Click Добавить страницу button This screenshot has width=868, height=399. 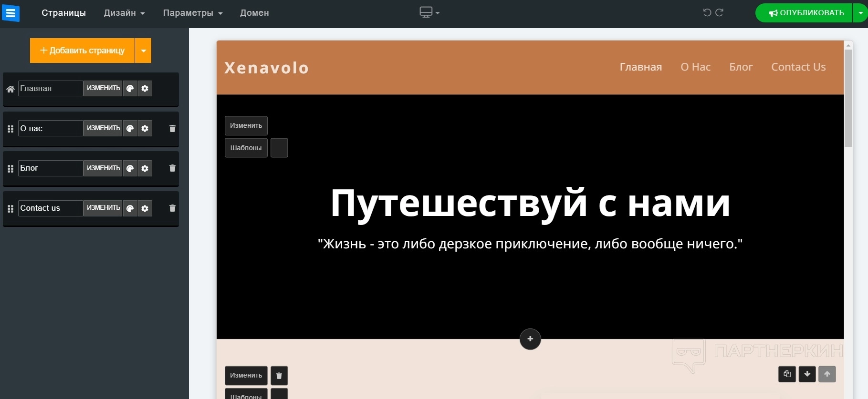point(82,51)
